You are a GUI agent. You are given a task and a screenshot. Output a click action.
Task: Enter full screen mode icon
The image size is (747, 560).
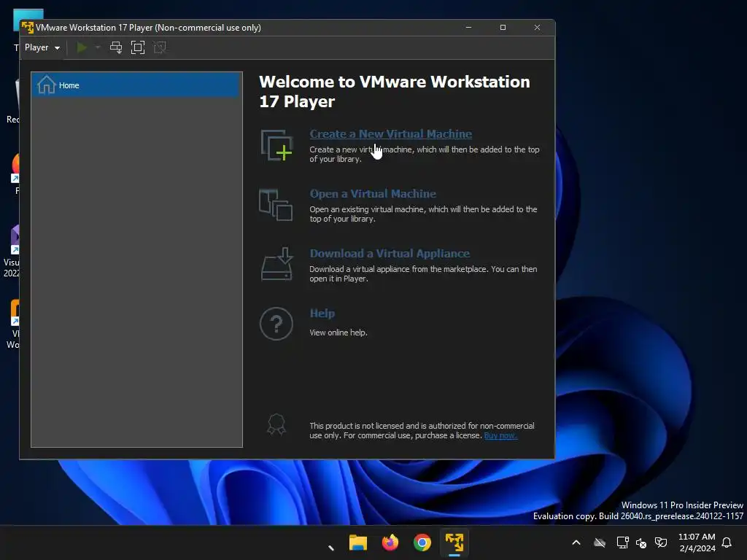138,47
